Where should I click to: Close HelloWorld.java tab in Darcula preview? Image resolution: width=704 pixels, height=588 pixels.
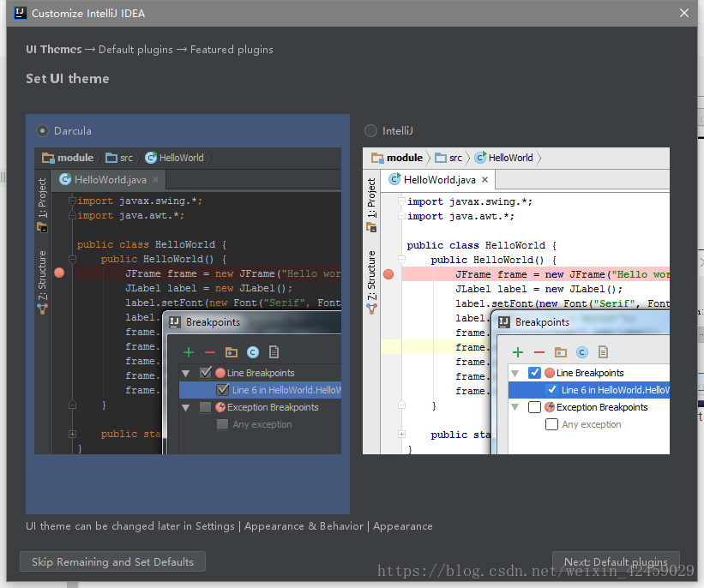pyautogui.click(x=155, y=179)
